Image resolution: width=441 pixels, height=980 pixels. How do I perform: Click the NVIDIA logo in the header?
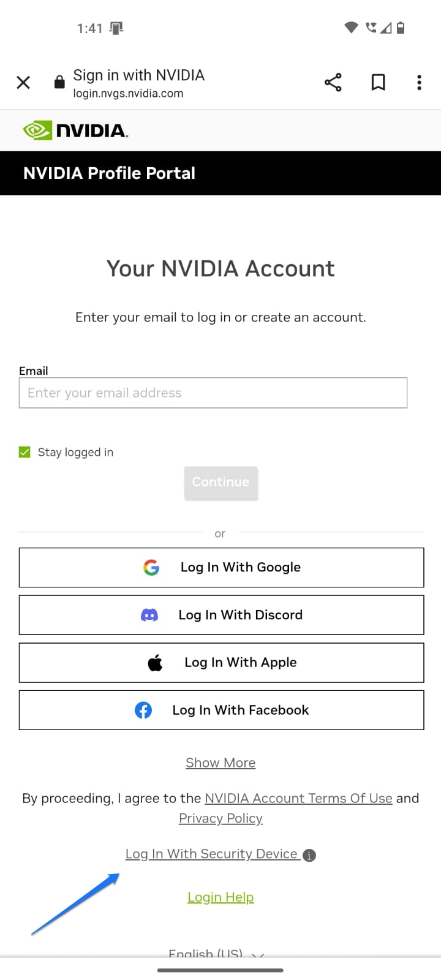(x=75, y=130)
